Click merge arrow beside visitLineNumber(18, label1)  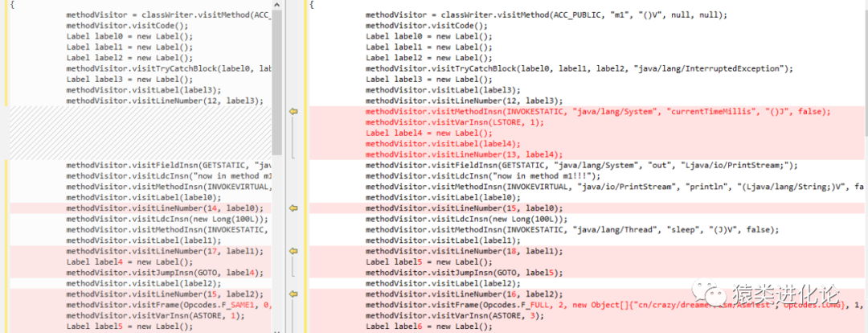coord(293,252)
